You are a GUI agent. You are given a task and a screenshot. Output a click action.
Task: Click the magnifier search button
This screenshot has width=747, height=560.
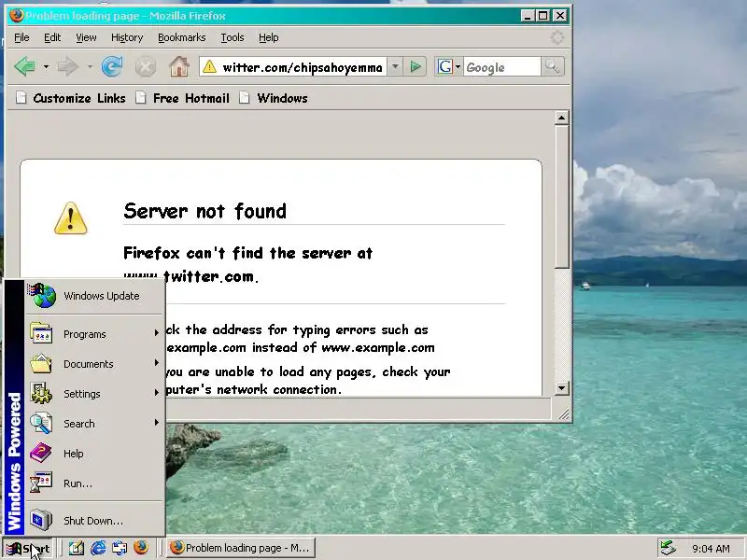(x=553, y=67)
